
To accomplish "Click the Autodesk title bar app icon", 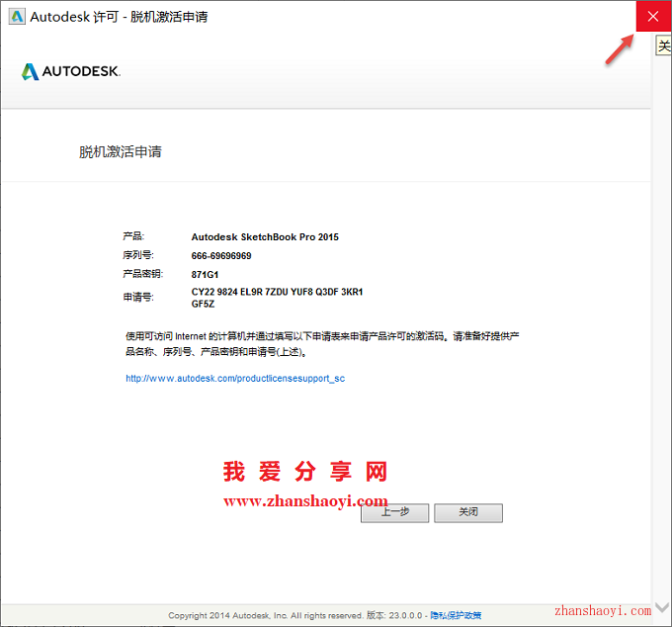I will pyautogui.click(x=17, y=17).
